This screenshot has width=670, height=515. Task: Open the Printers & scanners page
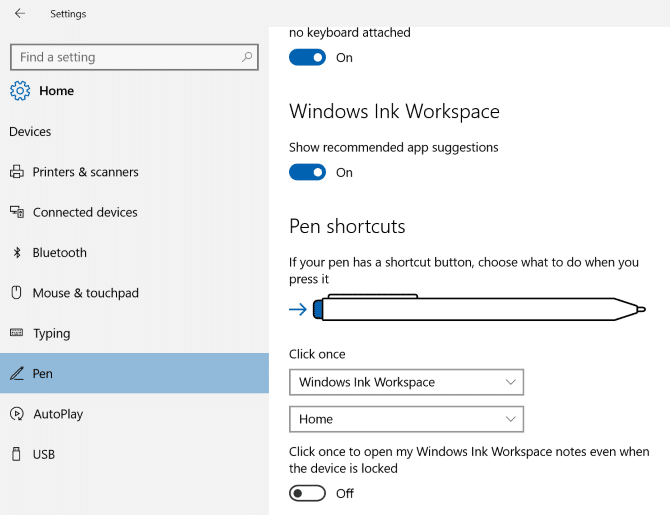pyautogui.click(x=134, y=172)
